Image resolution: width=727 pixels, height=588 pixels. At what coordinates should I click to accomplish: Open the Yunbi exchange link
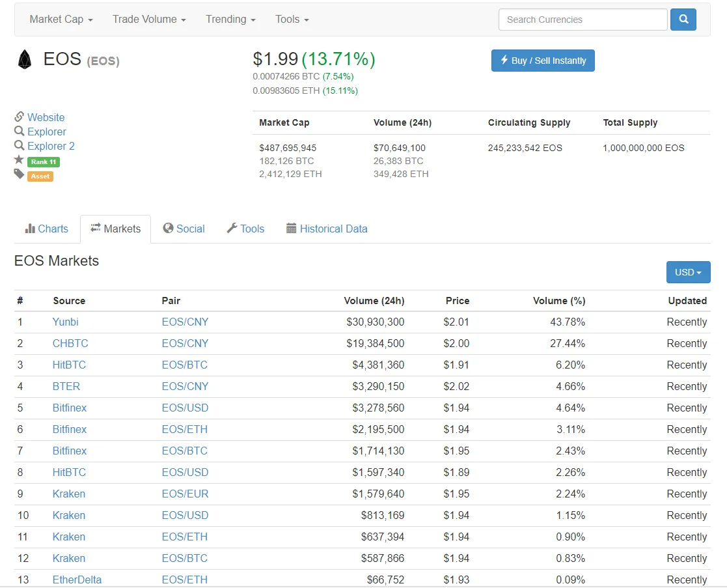pyautogui.click(x=65, y=322)
